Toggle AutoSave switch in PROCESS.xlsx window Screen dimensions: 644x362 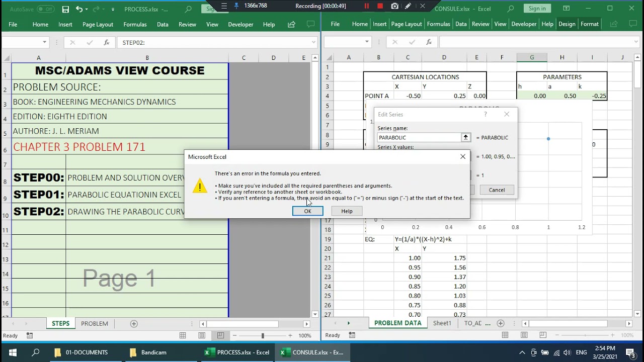tap(46, 9)
